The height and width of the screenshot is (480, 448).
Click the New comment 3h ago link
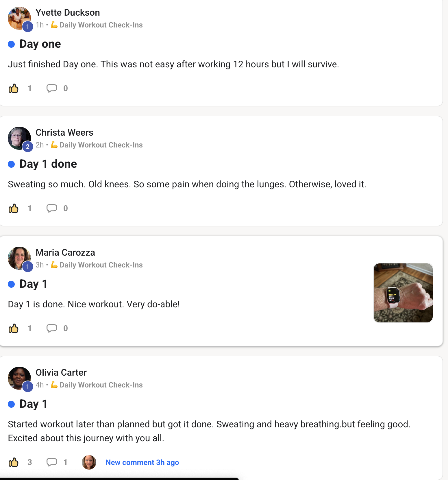[142, 462]
